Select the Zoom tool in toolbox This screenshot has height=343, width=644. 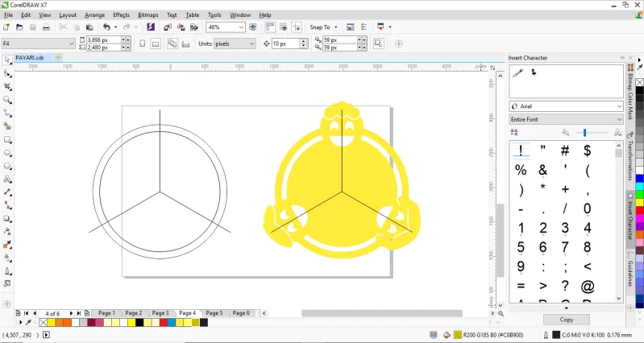tap(7, 100)
